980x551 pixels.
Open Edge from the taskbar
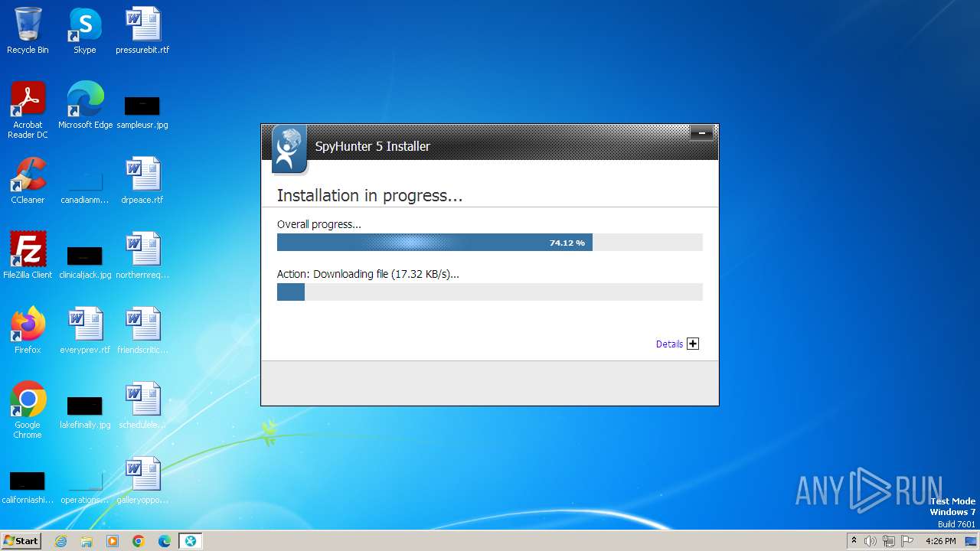pos(165,541)
